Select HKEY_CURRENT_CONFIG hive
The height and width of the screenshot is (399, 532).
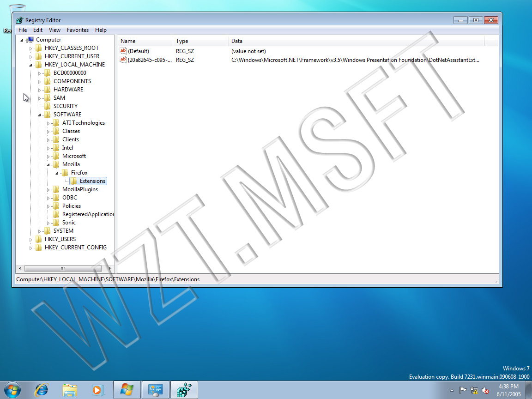(76, 248)
